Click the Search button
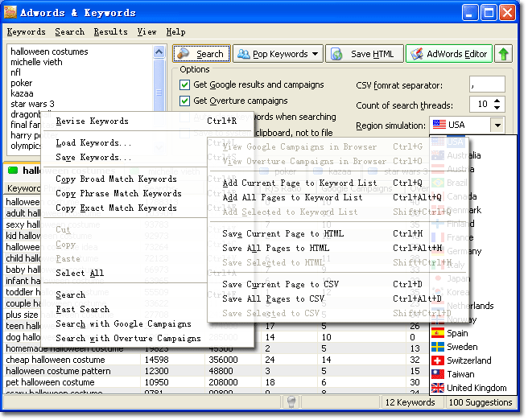The height and width of the screenshot is (420, 528). pyautogui.click(x=202, y=54)
